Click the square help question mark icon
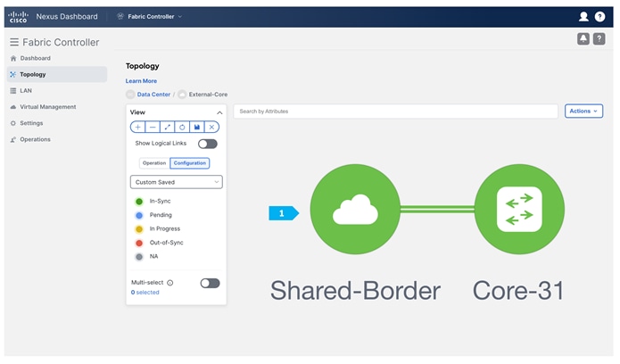Image resolution: width=620 pixels, height=364 pixels. [x=599, y=38]
